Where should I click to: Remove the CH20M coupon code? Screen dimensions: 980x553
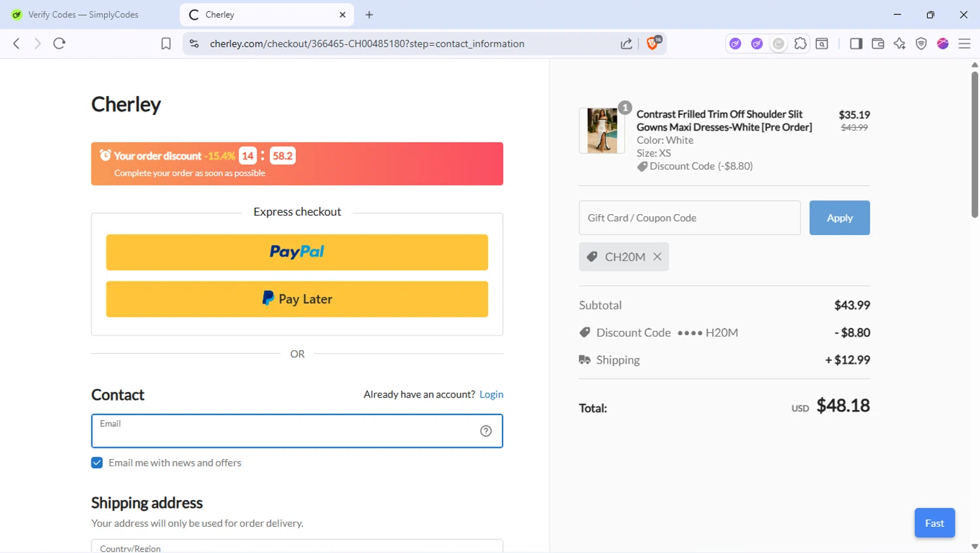pyautogui.click(x=657, y=257)
